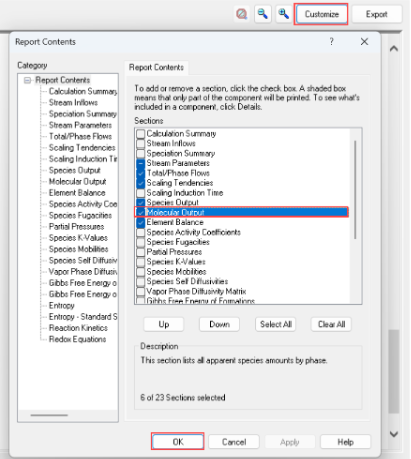Click the question mark help icon
The image size is (411, 459).
[331, 42]
